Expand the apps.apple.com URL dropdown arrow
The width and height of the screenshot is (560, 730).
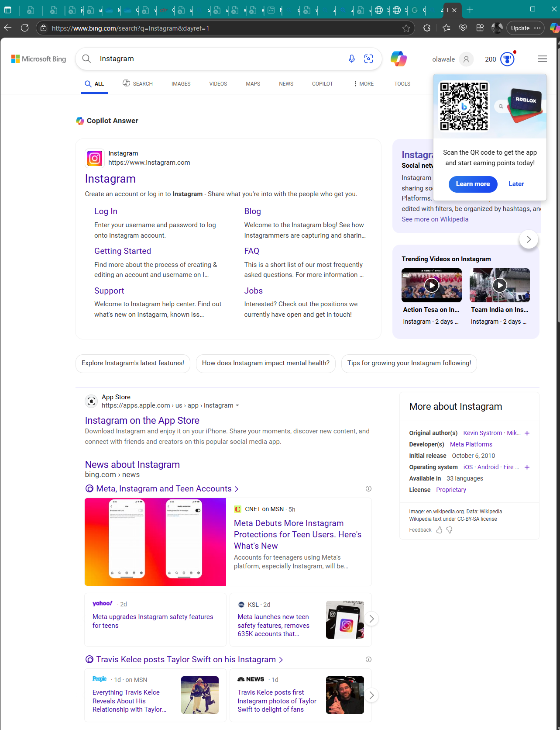237,406
